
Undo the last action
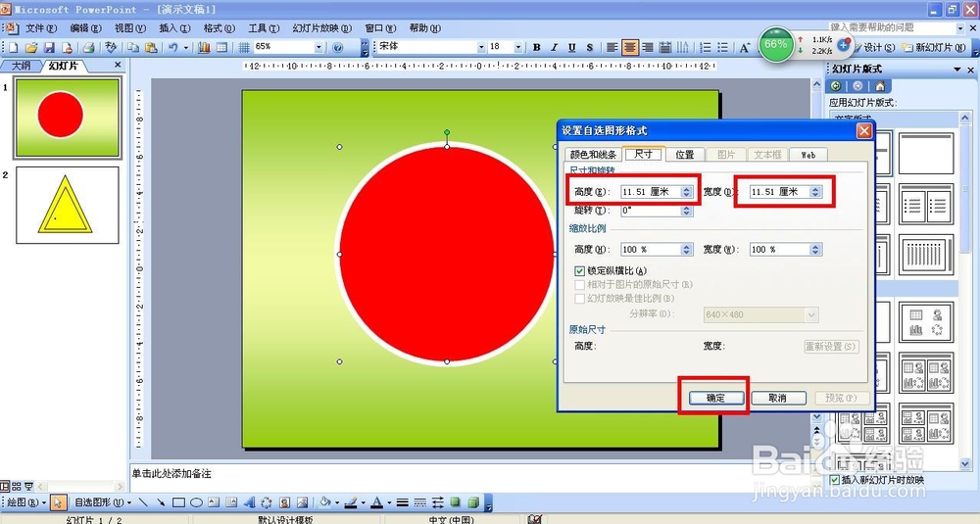[173, 47]
